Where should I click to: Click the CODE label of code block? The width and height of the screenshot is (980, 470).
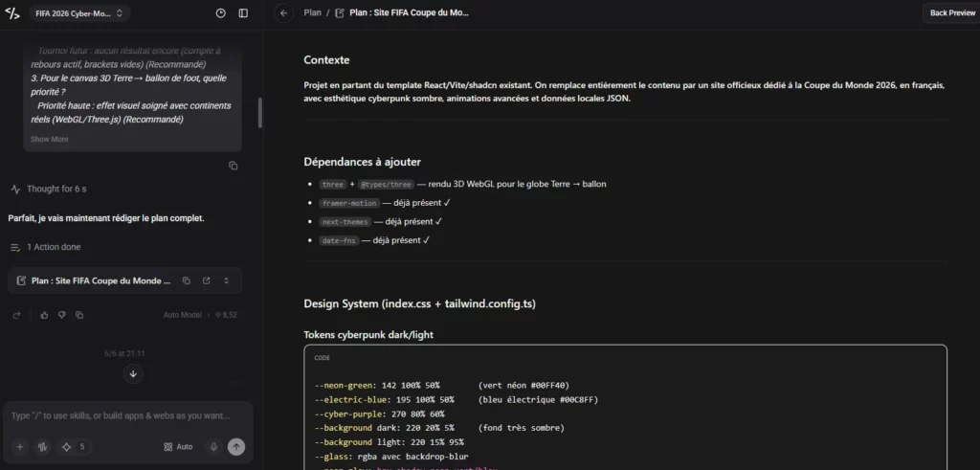[322, 358]
